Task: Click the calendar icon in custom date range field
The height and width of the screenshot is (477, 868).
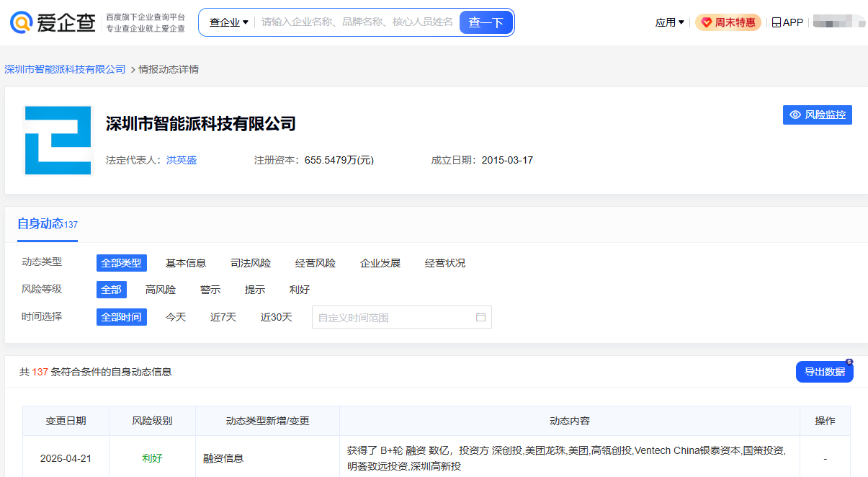Action: point(480,317)
